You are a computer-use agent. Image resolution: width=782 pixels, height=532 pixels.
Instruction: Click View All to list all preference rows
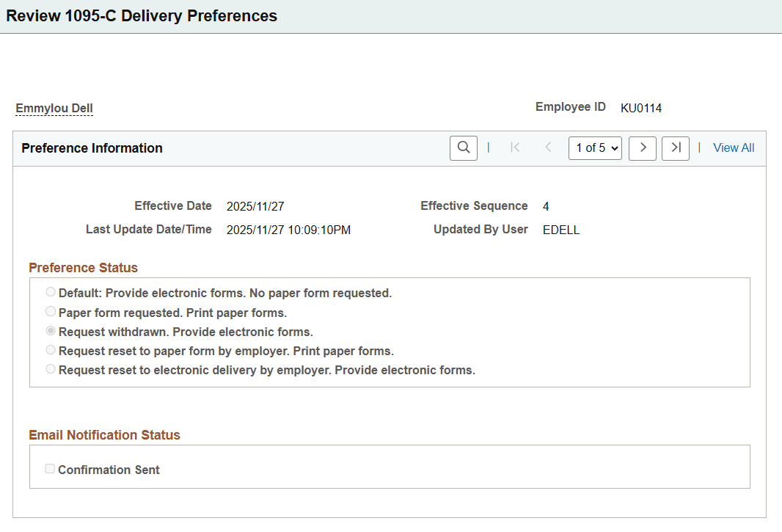click(x=734, y=147)
